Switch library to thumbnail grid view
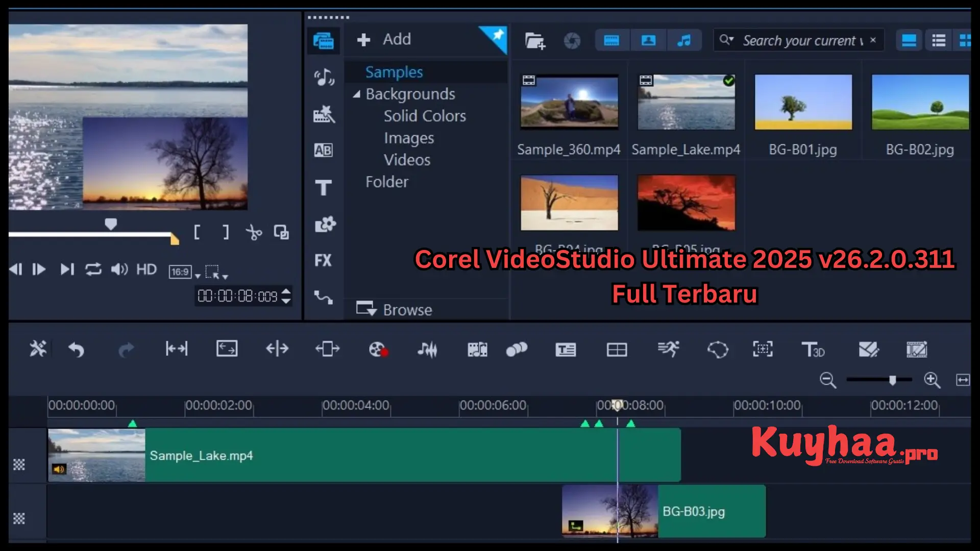 click(964, 40)
